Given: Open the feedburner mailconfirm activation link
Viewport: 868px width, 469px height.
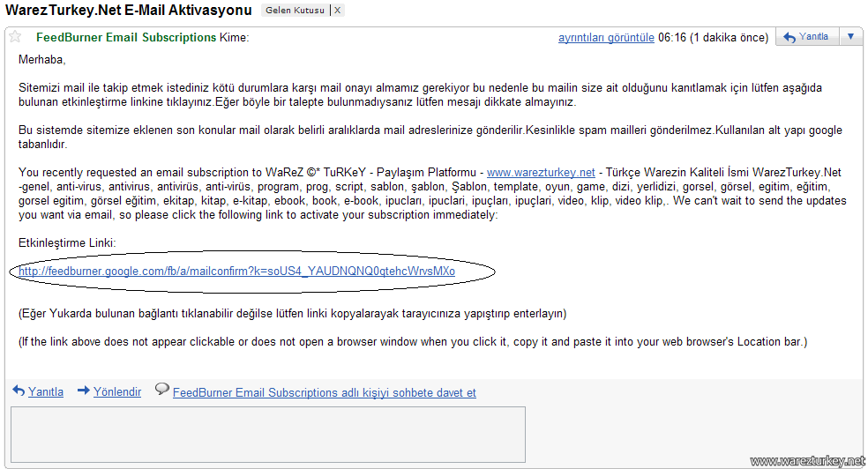Looking at the screenshot, I should (237, 271).
